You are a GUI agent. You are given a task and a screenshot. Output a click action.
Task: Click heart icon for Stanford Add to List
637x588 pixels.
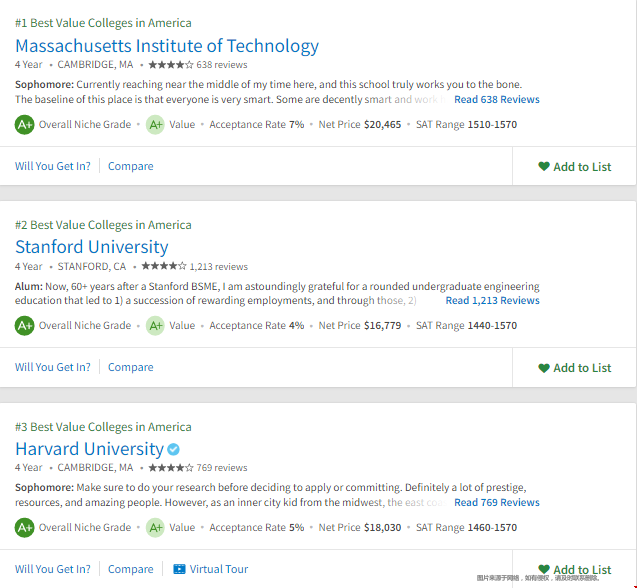point(544,368)
